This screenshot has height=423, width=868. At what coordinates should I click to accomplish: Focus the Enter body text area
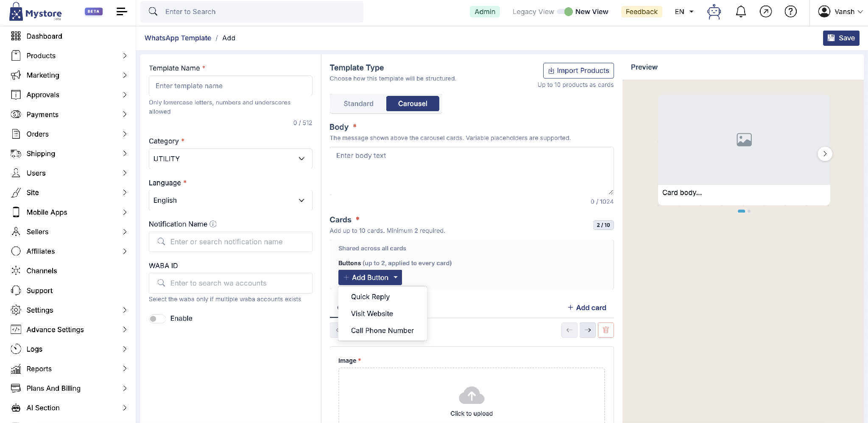[472, 171]
